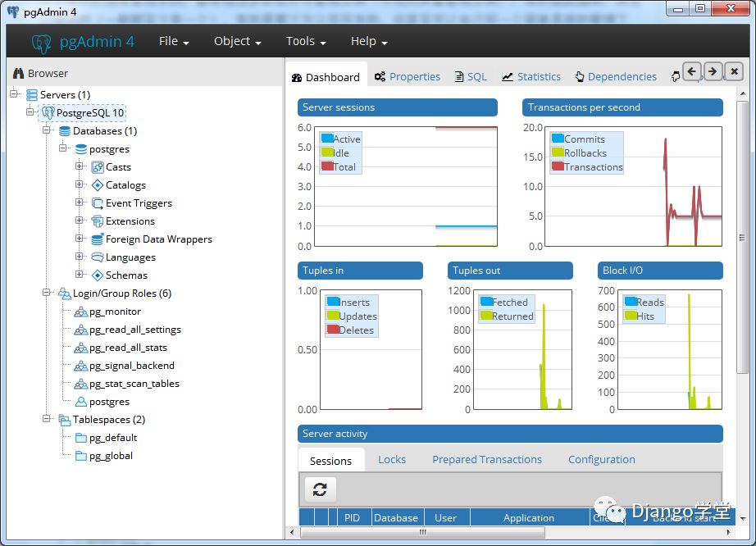This screenshot has height=546, width=756.
Task: Click the pg_read_all_settings role icon
Action: 81,330
